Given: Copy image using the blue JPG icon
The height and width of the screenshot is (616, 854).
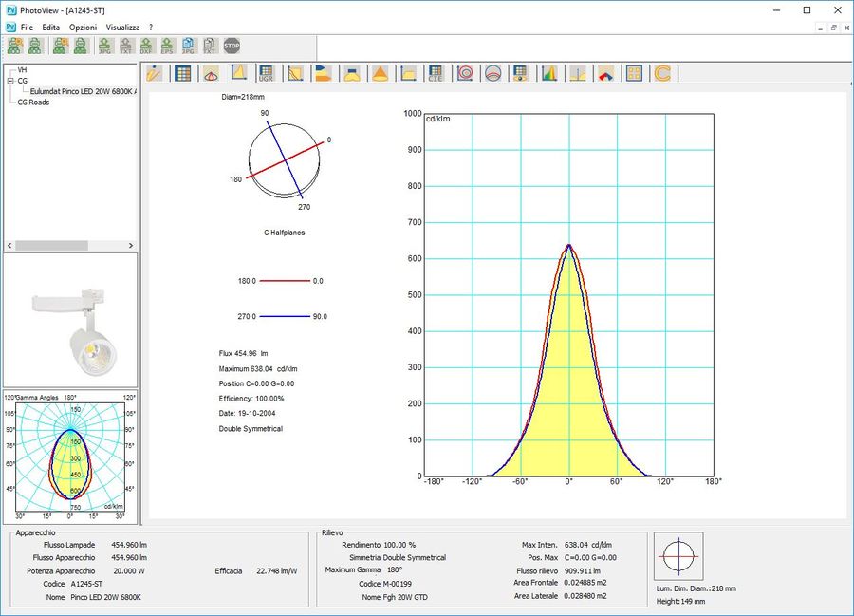Looking at the screenshot, I should 188,46.
